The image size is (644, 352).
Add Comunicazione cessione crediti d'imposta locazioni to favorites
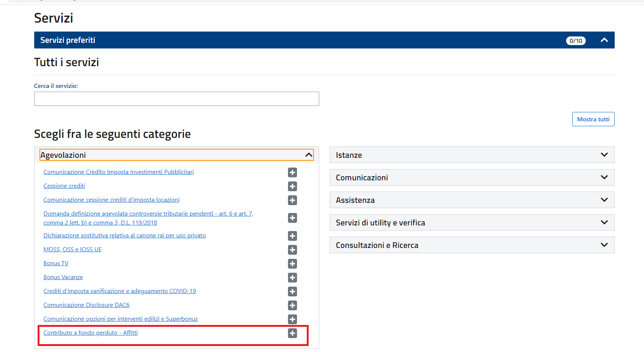tap(292, 200)
